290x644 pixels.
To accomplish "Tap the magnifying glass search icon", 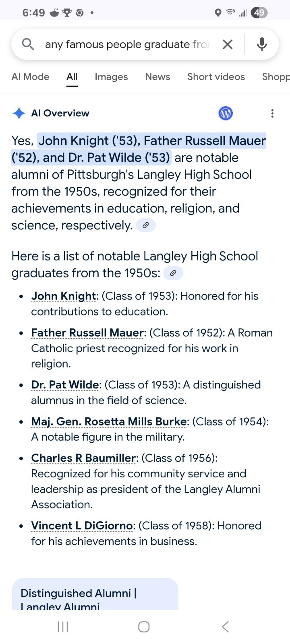I will click(x=28, y=44).
